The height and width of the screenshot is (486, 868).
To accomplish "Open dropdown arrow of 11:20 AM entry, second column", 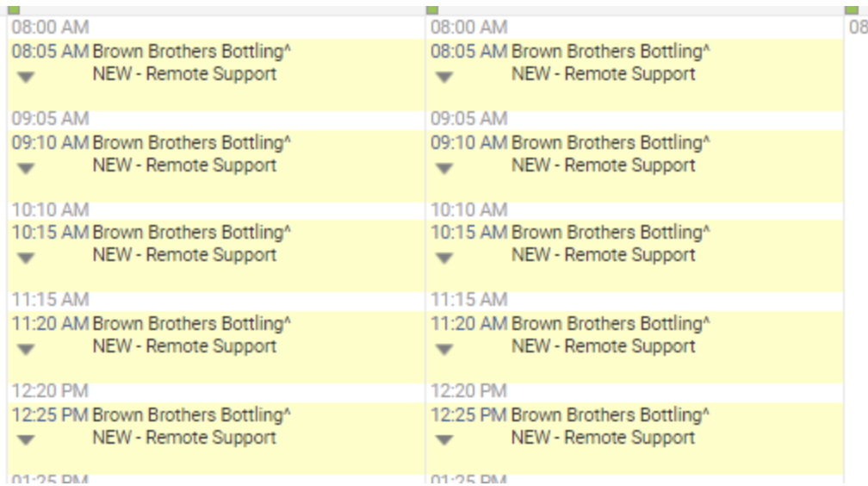I will 444,349.
